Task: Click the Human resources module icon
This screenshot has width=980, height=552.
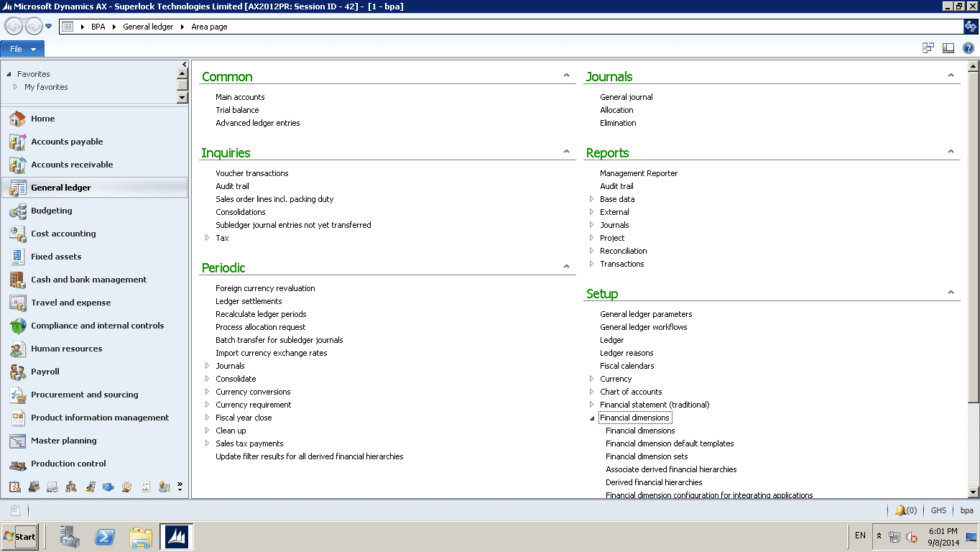Action: click(18, 349)
